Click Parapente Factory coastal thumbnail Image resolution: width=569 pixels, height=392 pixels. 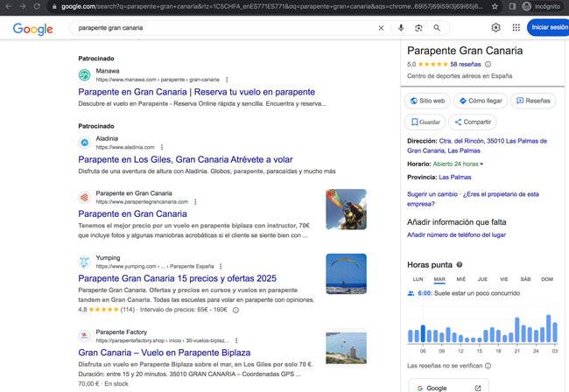(x=346, y=347)
